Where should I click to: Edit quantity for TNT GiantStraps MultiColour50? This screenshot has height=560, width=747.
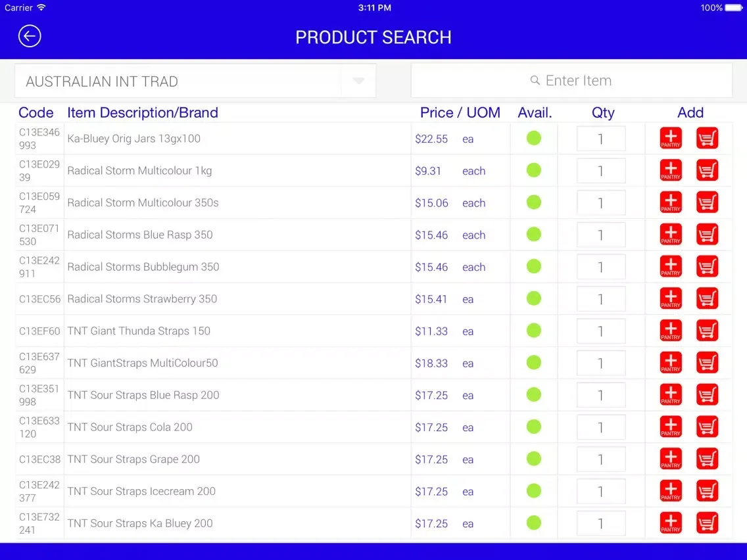click(601, 363)
